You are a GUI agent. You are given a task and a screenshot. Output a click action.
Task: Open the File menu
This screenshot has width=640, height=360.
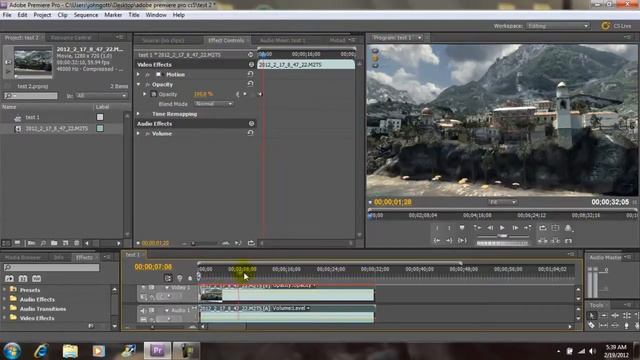pyautogui.click(x=7, y=15)
